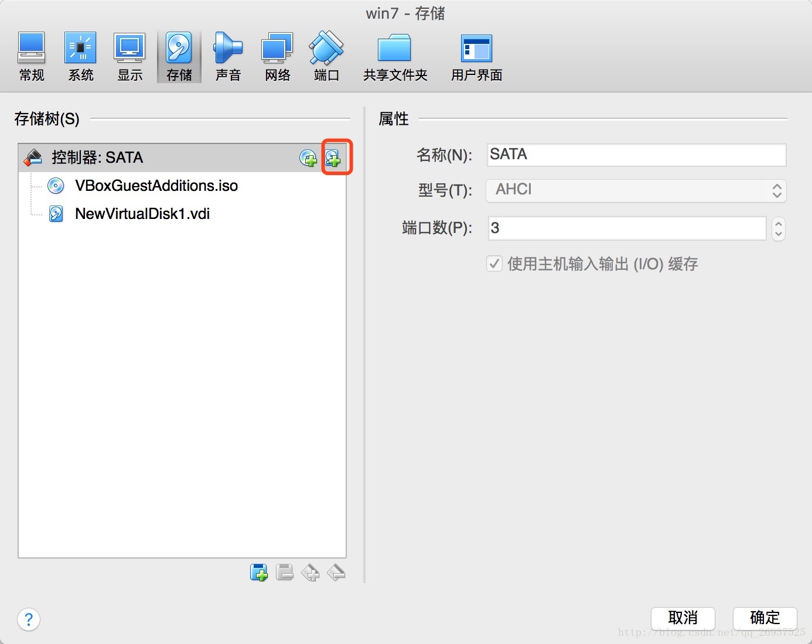This screenshot has width=812, height=644.
Task: Click the 确定 (OK) button
Action: [x=765, y=618]
